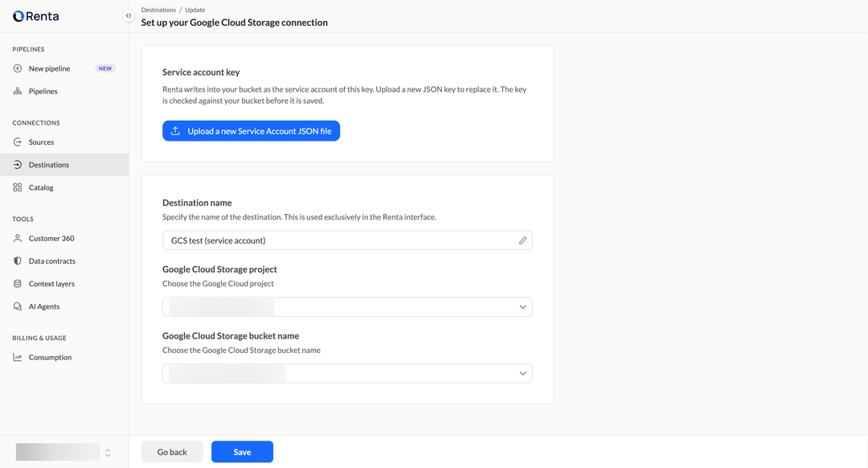Viewport: 868px width, 468px height.
Task: Open AI Agents tool
Action: pyautogui.click(x=64, y=307)
